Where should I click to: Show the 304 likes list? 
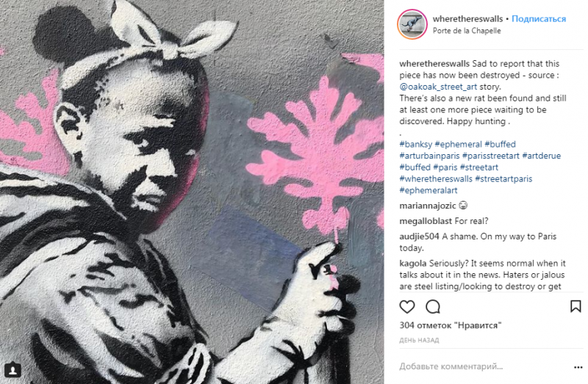tap(450, 325)
